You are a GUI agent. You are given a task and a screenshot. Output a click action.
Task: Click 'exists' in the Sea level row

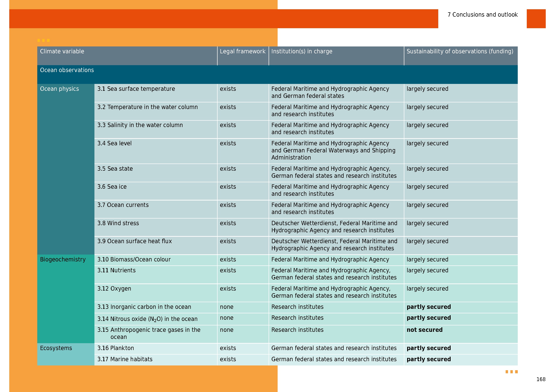(228, 143)
